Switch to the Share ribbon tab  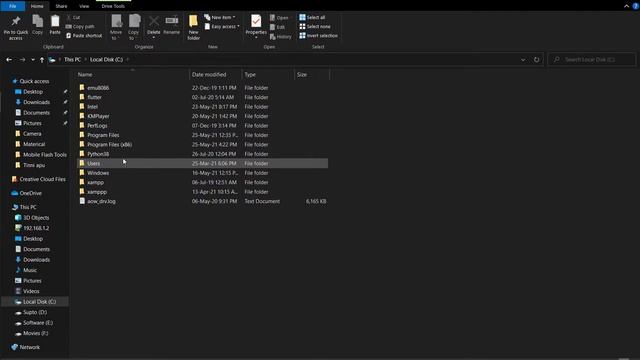click(61, 6)
